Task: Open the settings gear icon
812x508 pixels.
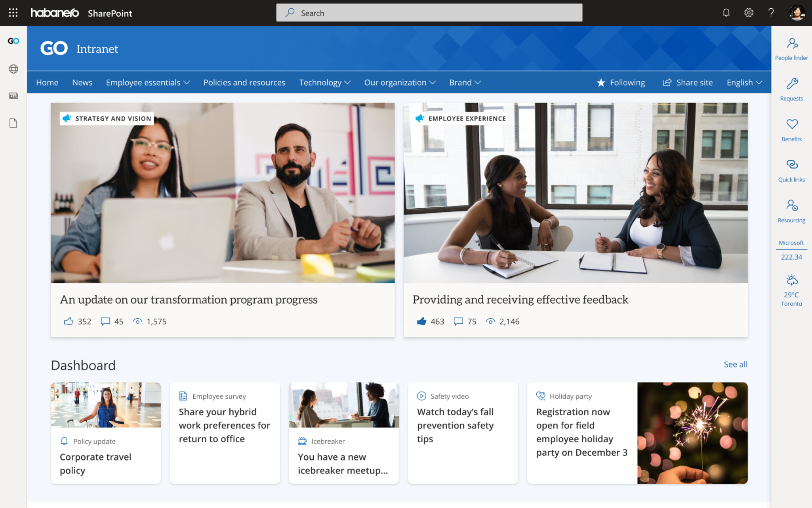Action: (748, 13)
